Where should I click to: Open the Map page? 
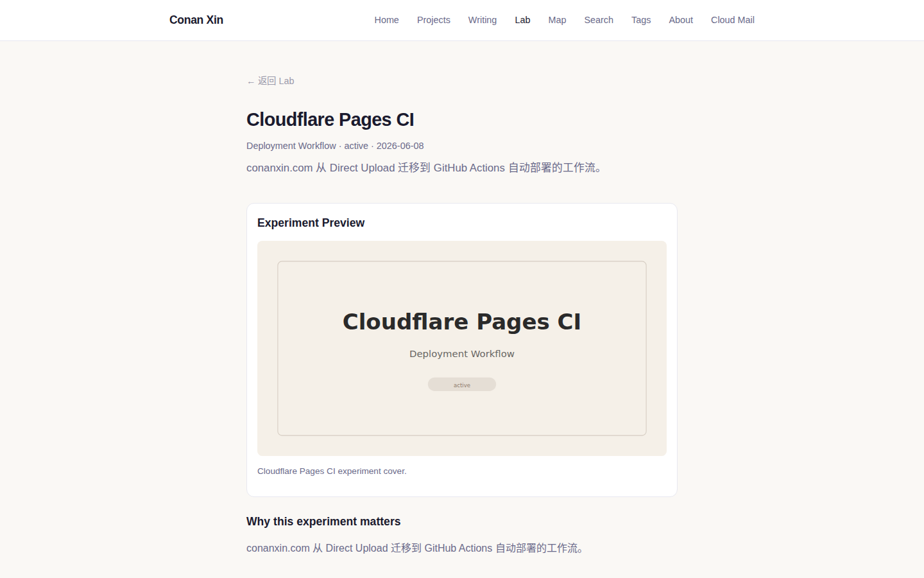(557, 20)
